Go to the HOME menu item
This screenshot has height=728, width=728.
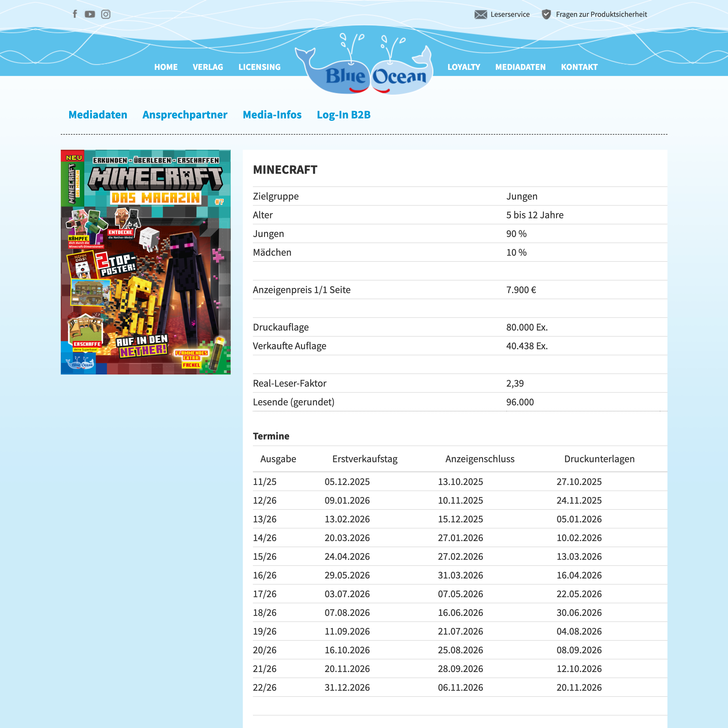coord(166,67)
